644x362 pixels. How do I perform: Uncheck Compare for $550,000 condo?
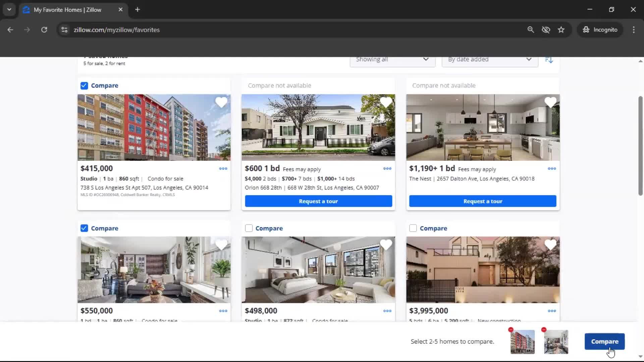[x=84, y=228]
